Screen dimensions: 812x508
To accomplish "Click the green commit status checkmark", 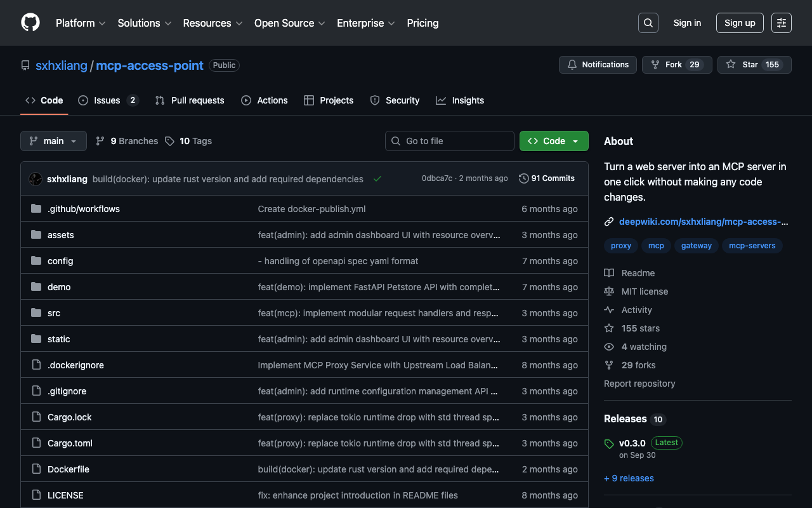I will tap(377, 179).
